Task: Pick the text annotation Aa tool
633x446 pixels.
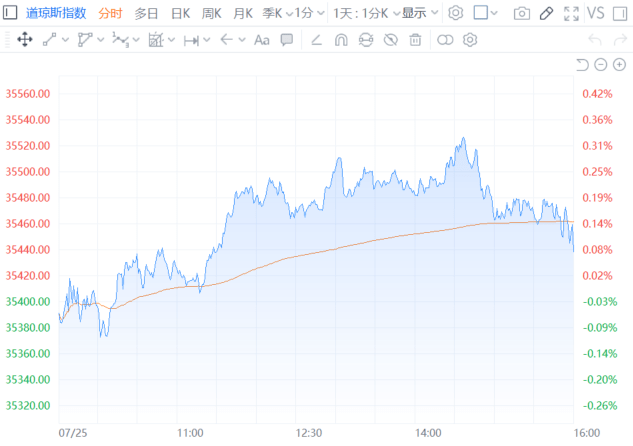Action: [x=262, y=40]
